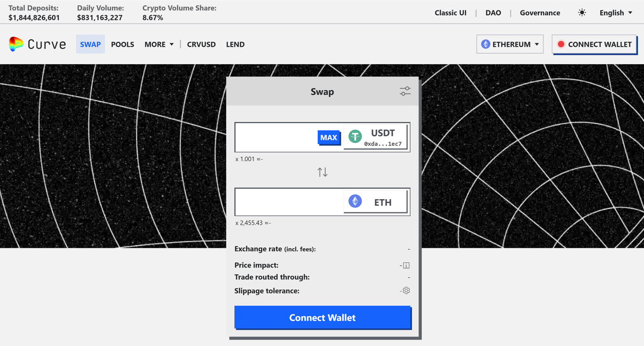The image size is (644, 346).
Task: Click the 'Slippage tolerance:' label
Action: click(x=267, y=291)
